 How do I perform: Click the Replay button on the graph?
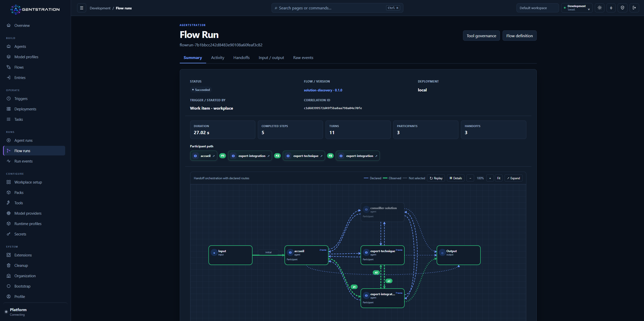pyautogui.click(x=436, y=178)
